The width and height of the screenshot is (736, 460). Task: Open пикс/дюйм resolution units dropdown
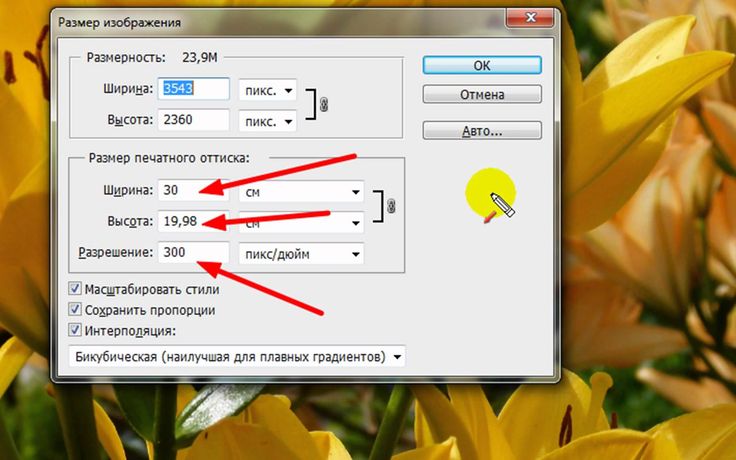(x=301, y=254)
